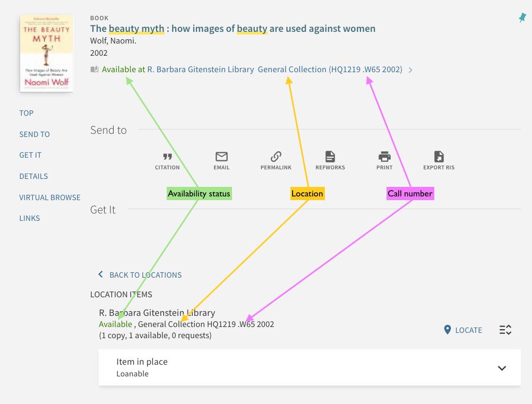The height and width of the screenshot is (404, 532).
Task: Click the Print printer icon
Action: (384, 157)
